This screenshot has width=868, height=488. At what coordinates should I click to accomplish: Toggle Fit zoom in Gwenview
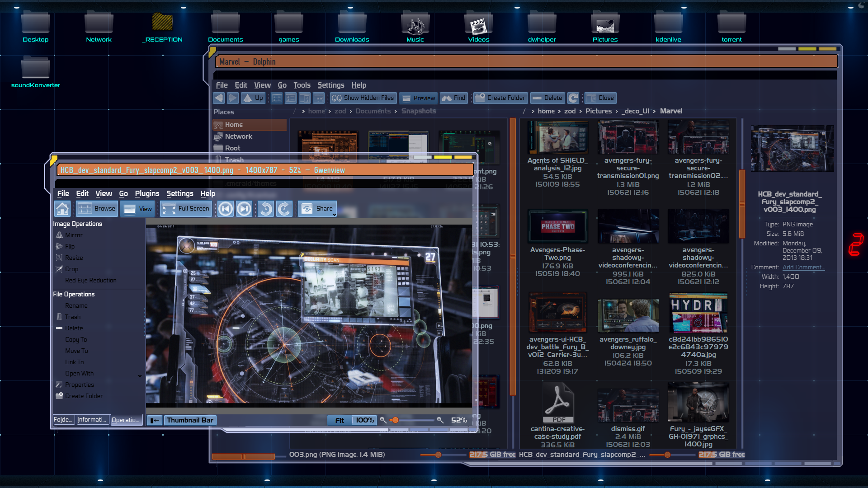(340, 420)
